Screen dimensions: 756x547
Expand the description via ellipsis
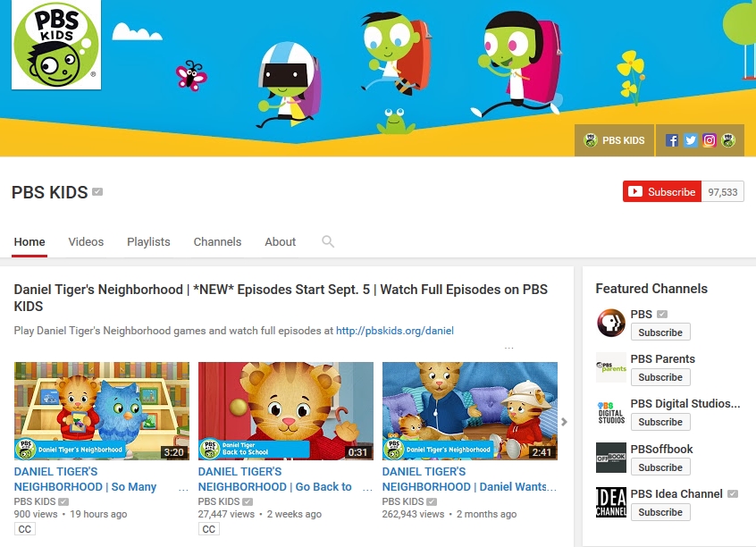tap(509, 348)
